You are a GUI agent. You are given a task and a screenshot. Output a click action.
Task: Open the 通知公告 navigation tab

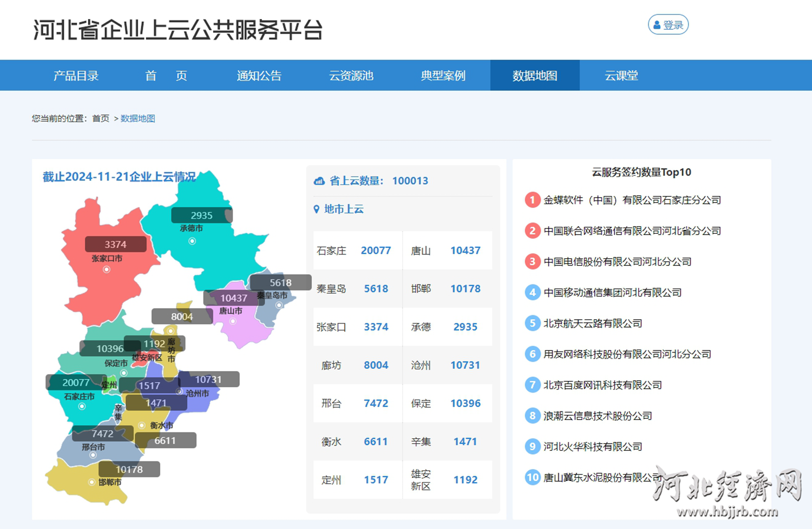tap(259, 75)
